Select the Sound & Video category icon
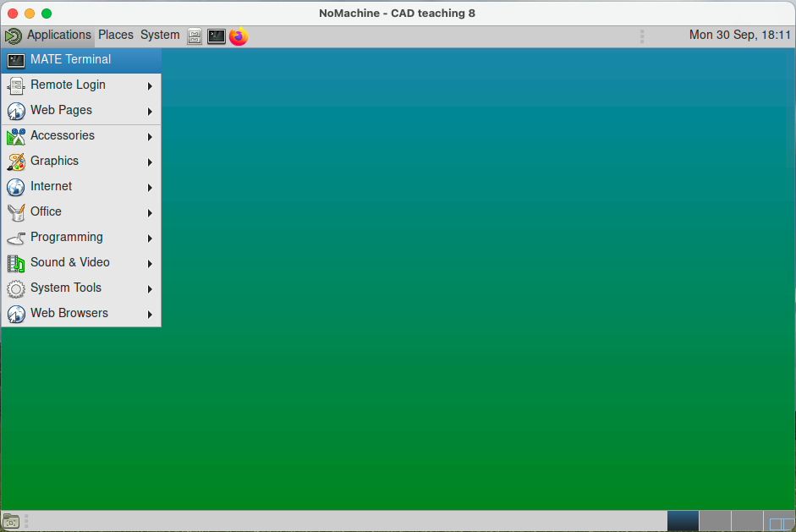Image resolution: width=796 pixels, height=532 pixels. (x=15, y=262)
